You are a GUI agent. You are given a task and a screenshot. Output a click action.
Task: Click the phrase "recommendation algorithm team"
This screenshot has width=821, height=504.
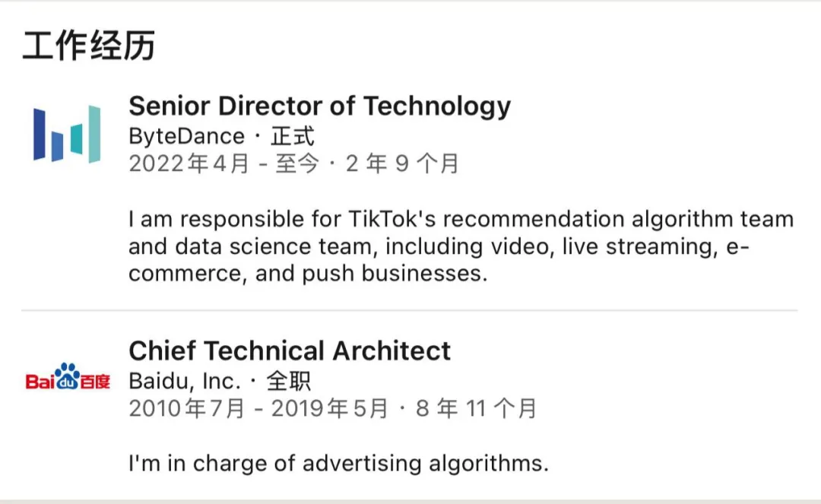click(x=617, y=220)
